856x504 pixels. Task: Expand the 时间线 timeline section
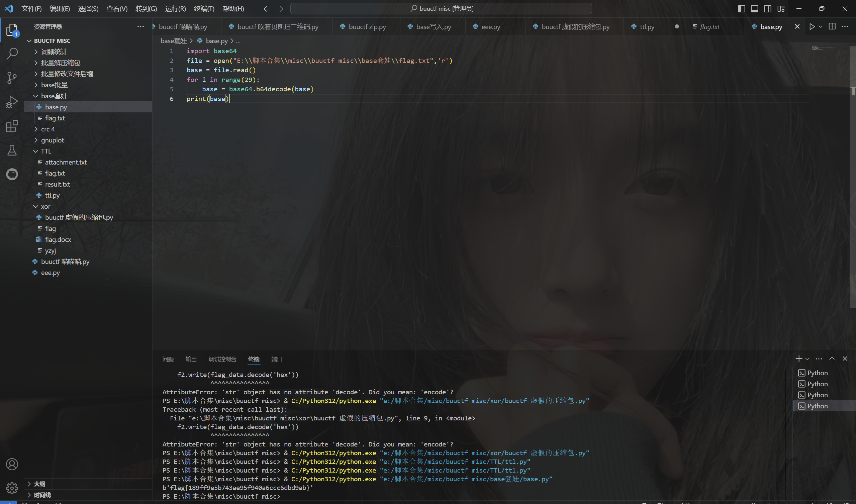pos(88,495)
